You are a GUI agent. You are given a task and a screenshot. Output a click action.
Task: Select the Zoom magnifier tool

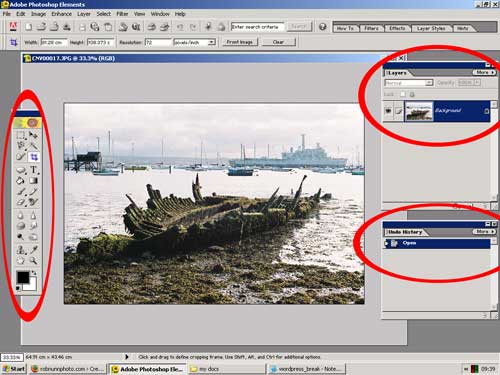tap(33, 261)
